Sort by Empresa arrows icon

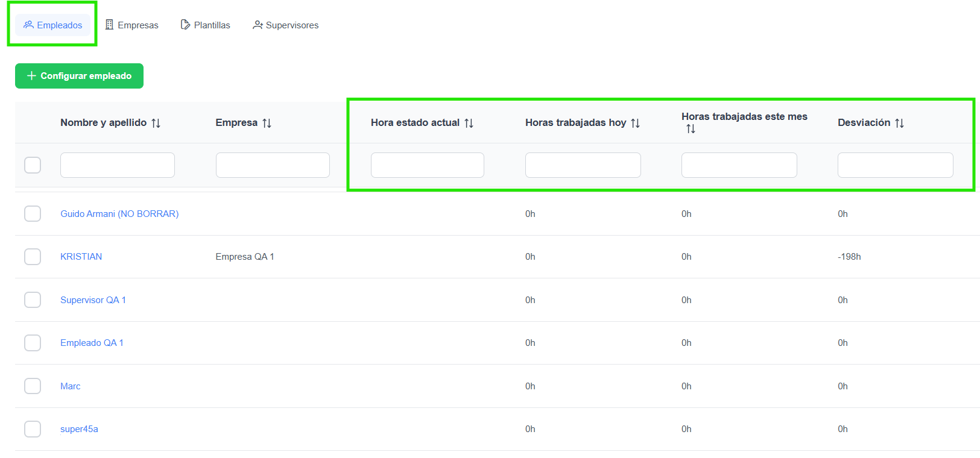(267, 123)
